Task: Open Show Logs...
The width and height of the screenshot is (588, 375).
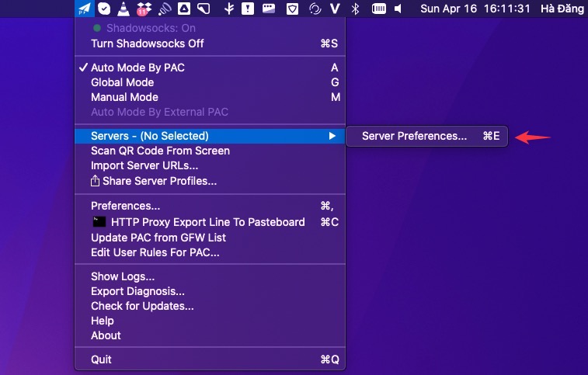Action: tap(210, 276)
